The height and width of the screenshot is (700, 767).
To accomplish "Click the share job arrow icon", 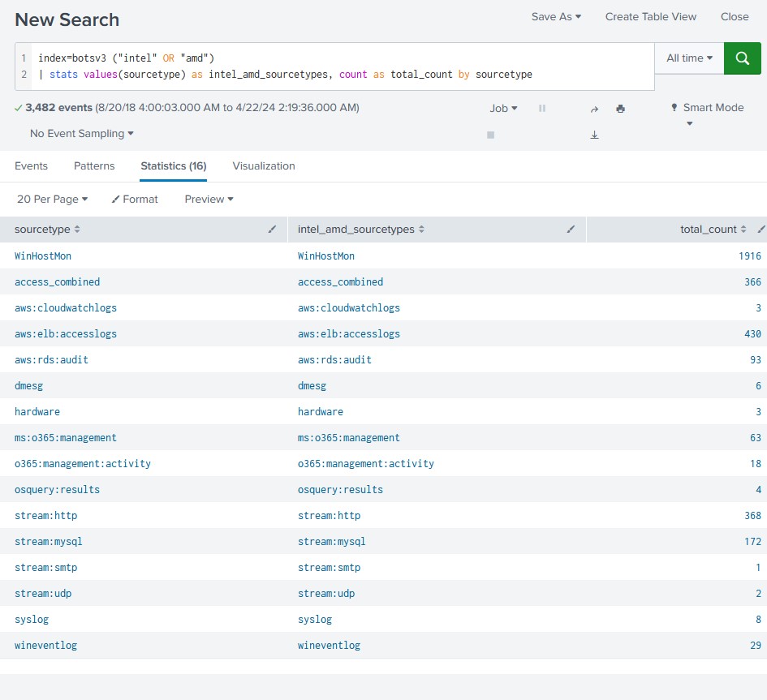I will [x=594, y=109].
